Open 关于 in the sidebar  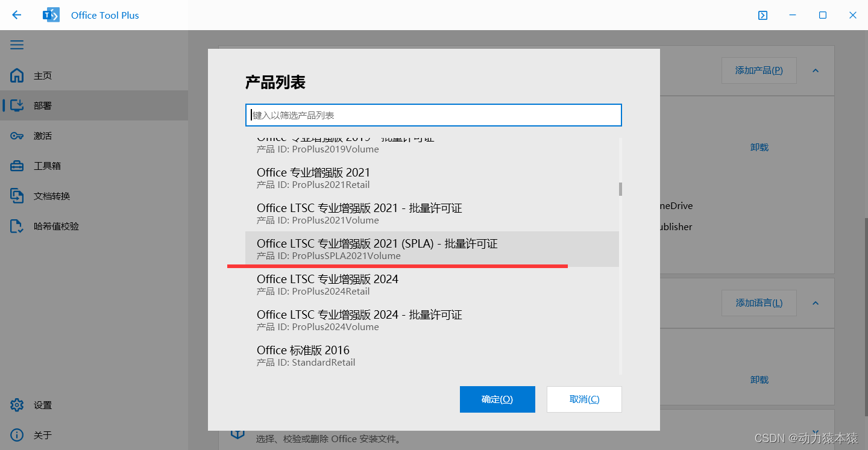94,435
